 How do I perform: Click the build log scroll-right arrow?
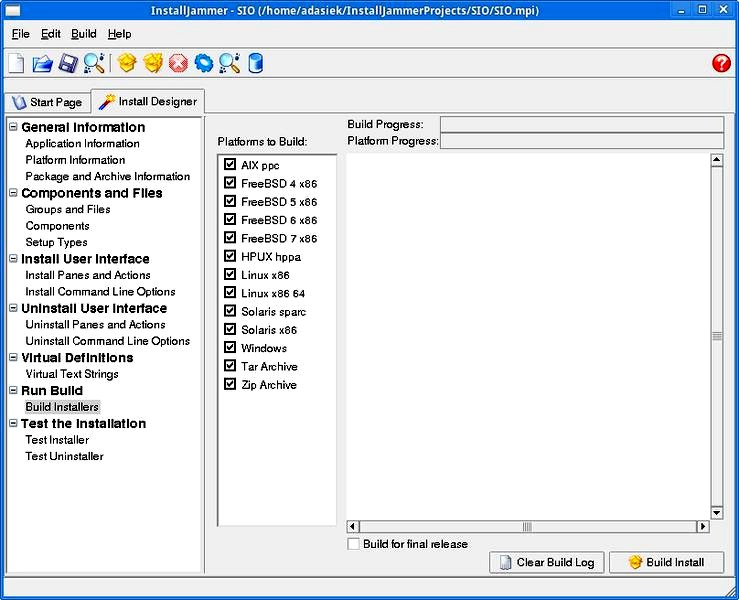pyautogui.click(x=703, y=526)
